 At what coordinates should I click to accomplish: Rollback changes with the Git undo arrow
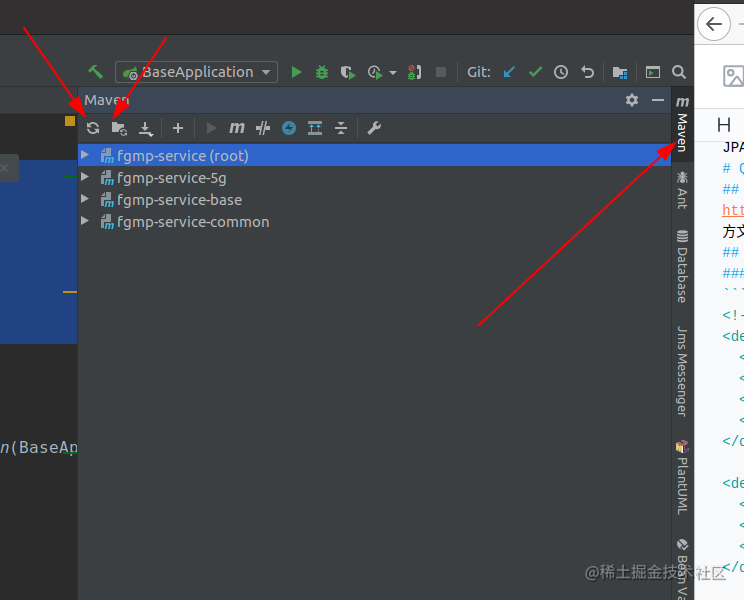tap(587, 72)
